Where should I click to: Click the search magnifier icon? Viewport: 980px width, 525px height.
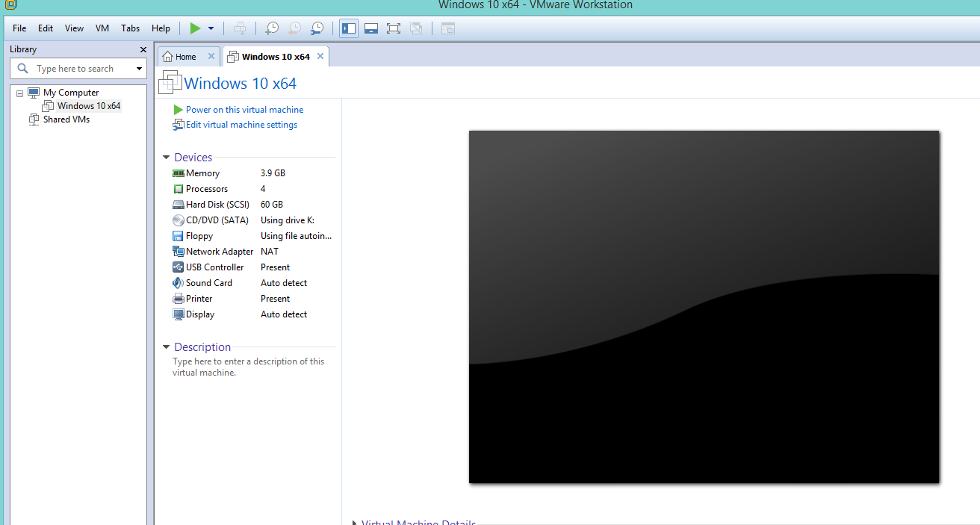(x=23, y=69)
